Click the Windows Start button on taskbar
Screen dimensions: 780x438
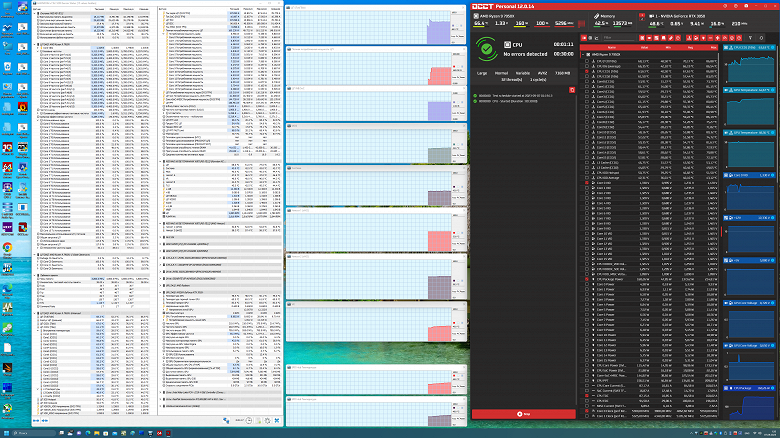pyautogui.click(x=5, y=433)
